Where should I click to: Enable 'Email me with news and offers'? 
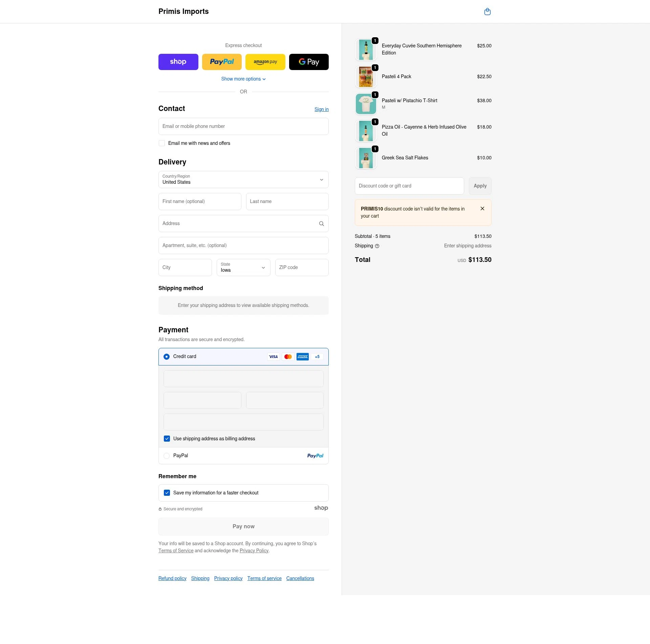point(161,143)
